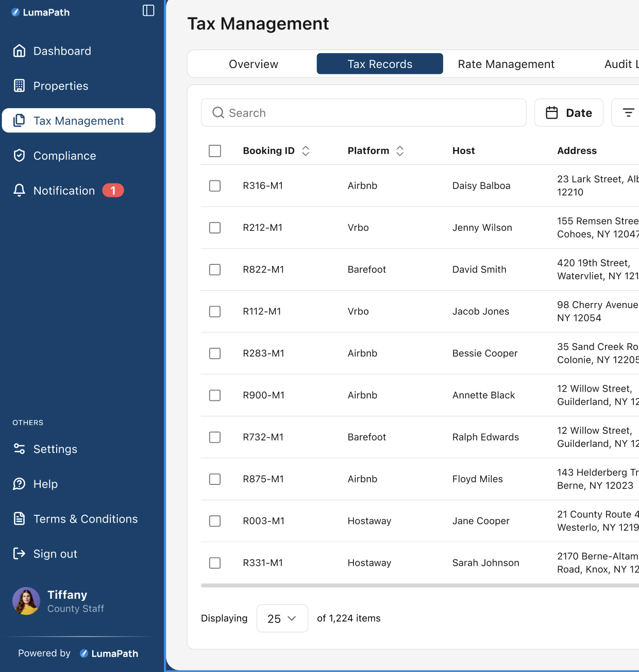Switch to the Overview tab
The width and height of the screenshot is (639, 672).
coord(253,64)
